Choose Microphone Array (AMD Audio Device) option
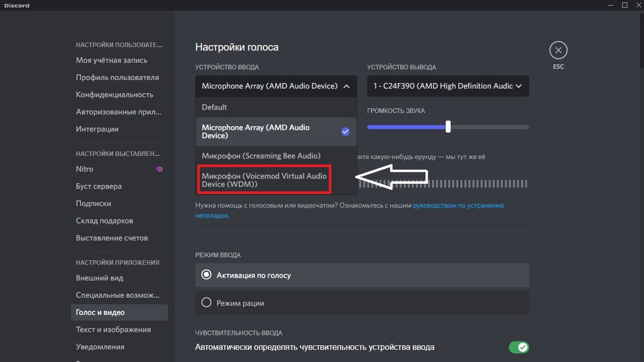This screenshot has width=644, height=362. (276, 132)
